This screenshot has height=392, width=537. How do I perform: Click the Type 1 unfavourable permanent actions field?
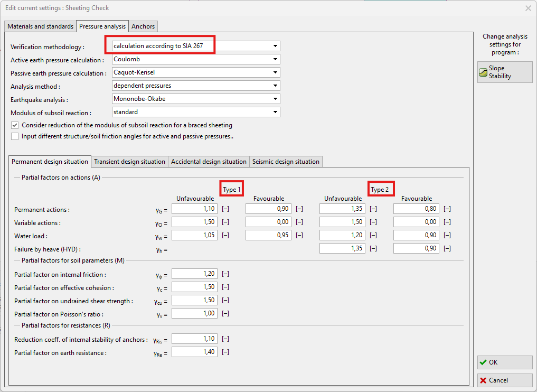point(194,209)
